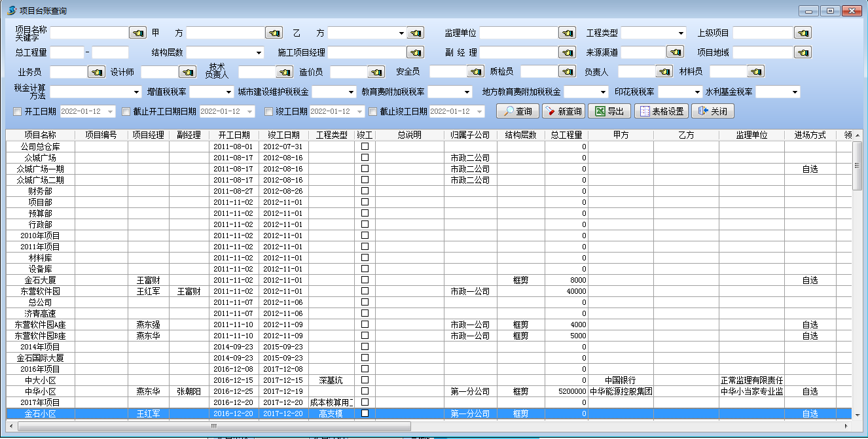Click lookup icon next to 监理单位 field
868x439 pixels.
pos(567,33)
